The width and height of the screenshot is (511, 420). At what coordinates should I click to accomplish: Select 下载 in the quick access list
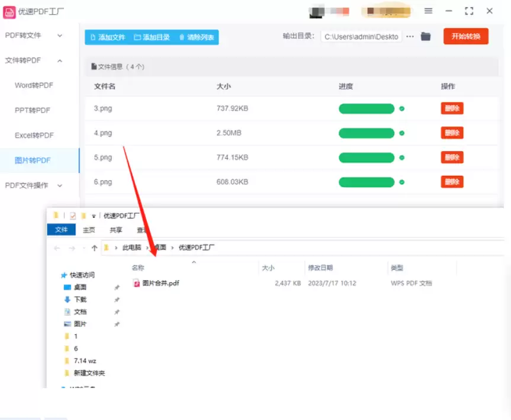(80, 299)
